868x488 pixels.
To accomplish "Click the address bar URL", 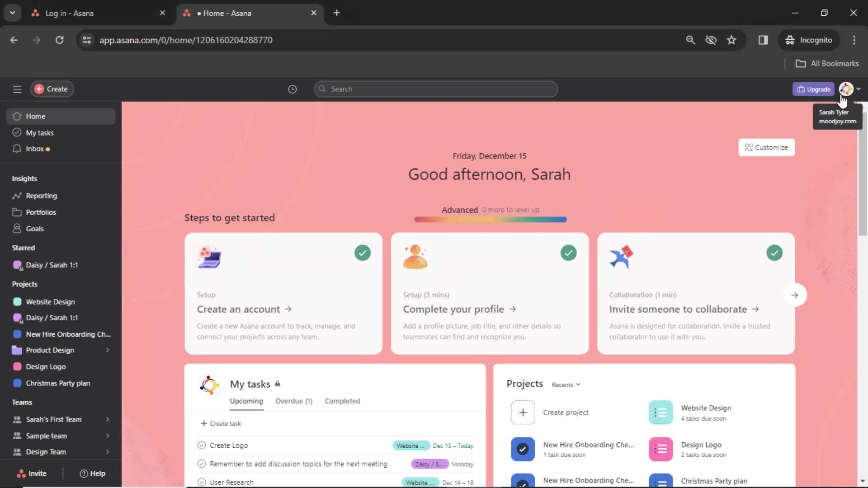I will pos(186,40).
